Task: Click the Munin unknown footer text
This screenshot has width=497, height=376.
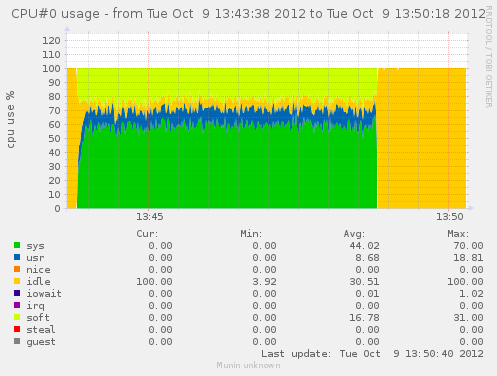Action: point(248,365)
